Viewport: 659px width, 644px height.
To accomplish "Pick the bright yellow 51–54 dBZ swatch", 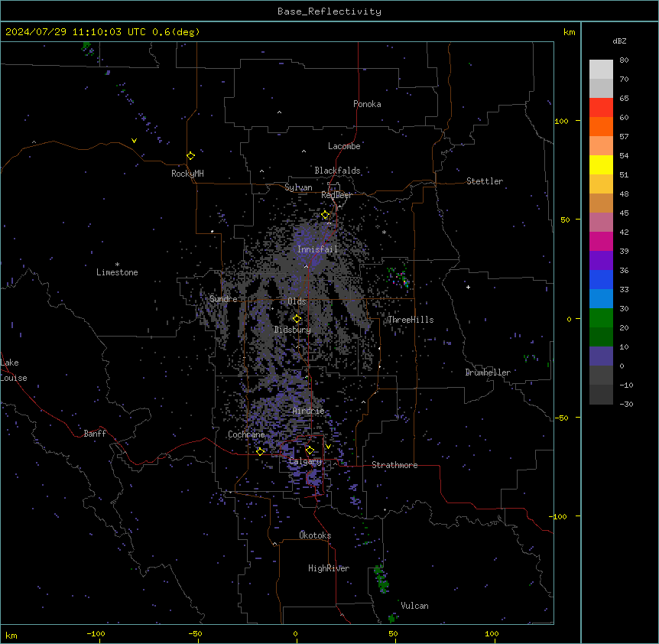I will point(601,164).
